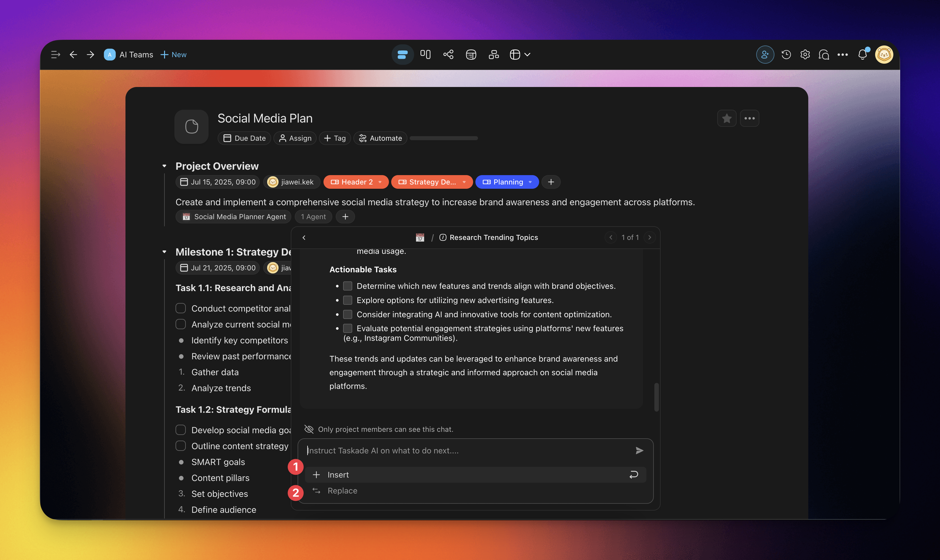Open the org chart view icon
The width and height of the screenshot is (940, 560).
pyautogui.click(x=494, y=55)
